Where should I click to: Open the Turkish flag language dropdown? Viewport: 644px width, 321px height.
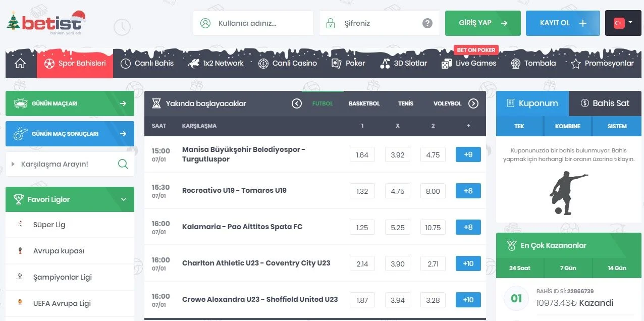tap(623, 23)
